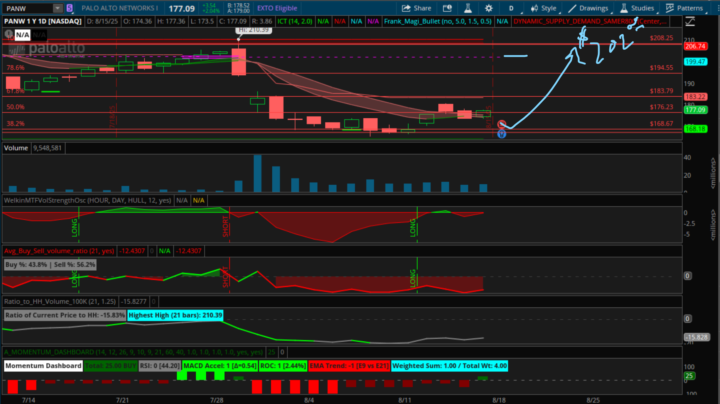Click the chart camera icon next to Share
Viewport: 720px width, 404px height.
pos(447,8)
